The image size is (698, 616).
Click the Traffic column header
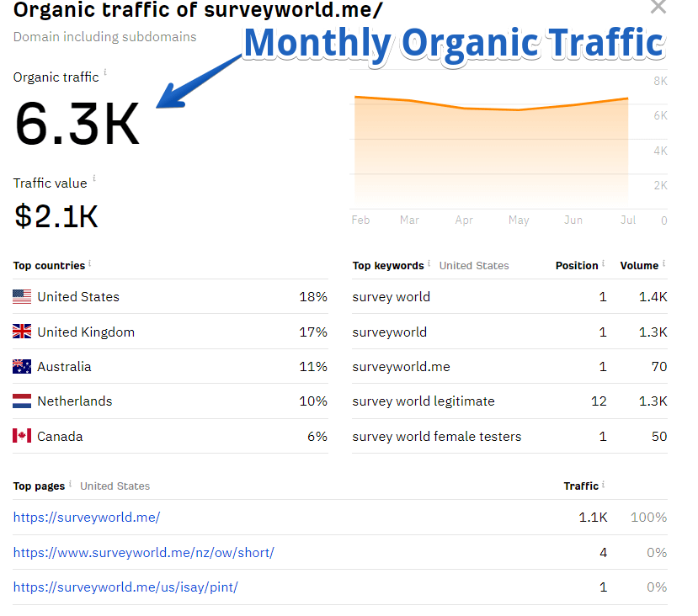581,486
